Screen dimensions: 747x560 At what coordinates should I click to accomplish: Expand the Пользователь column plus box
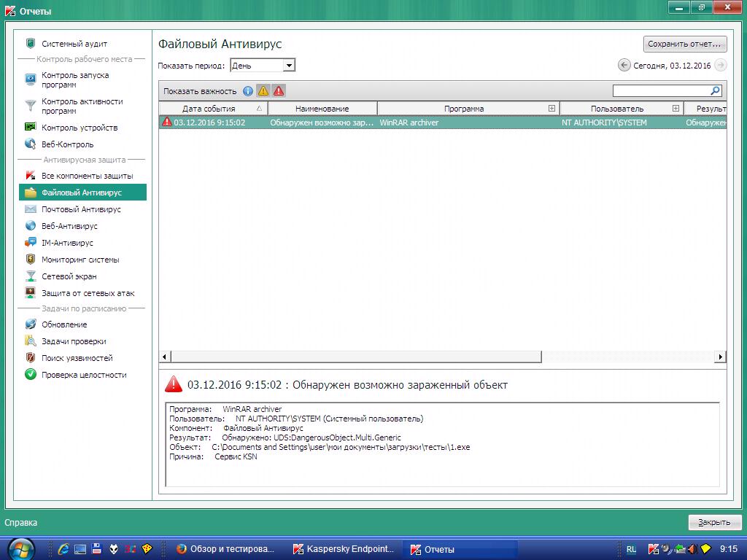pos(676,109)
